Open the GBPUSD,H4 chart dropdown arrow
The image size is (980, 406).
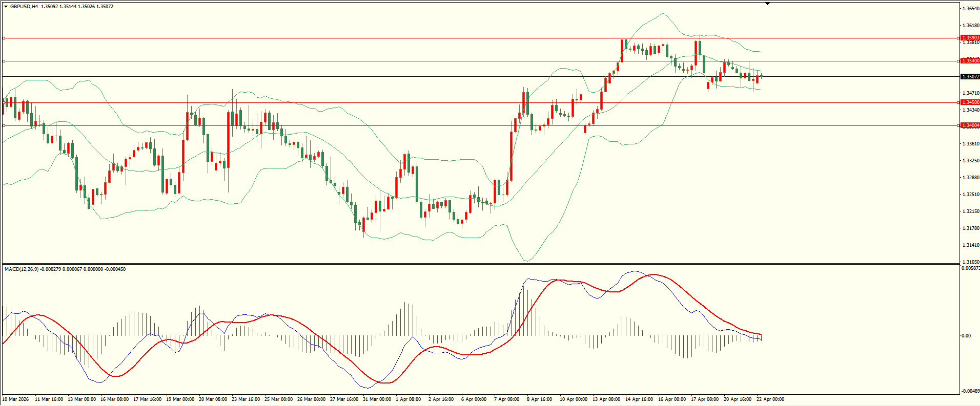[x=6, y=7]
